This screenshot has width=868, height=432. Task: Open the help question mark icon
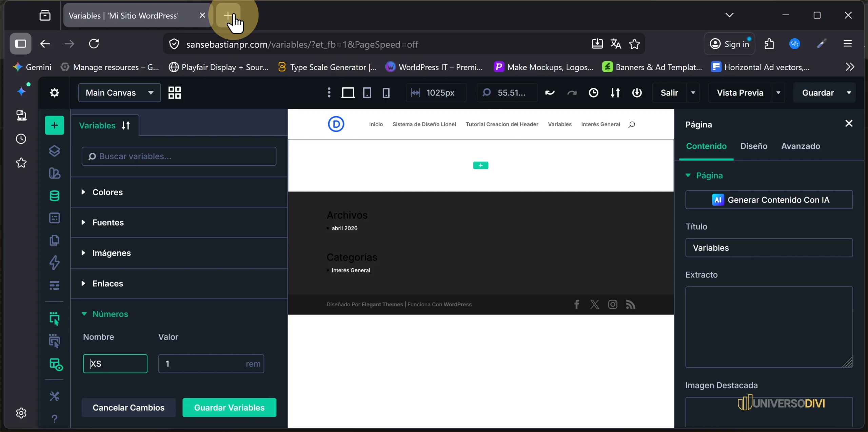[x=54, y=419]
